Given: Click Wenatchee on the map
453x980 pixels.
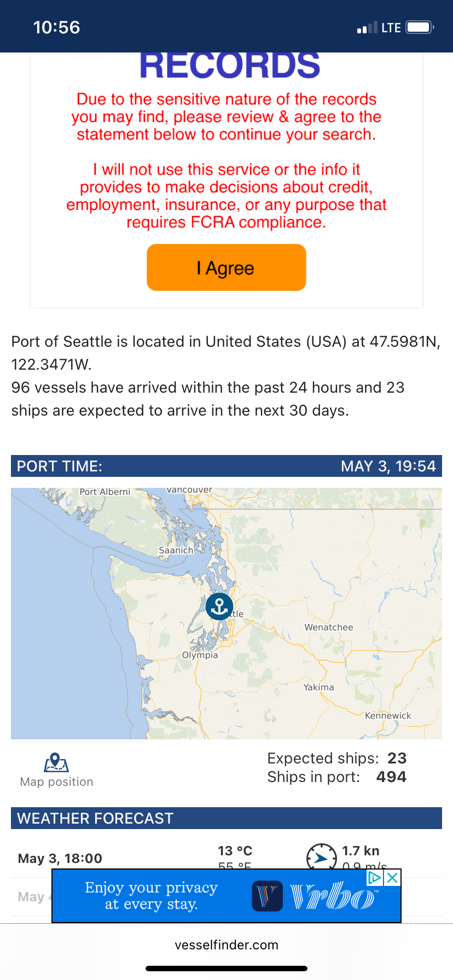Looking at the screenshot, I should (329, 627).
